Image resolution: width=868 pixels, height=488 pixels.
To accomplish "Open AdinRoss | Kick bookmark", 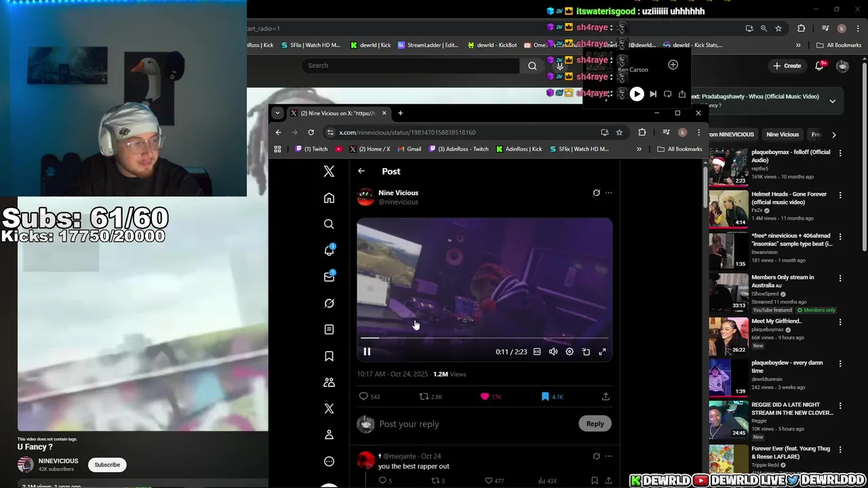I will point(519,149).
